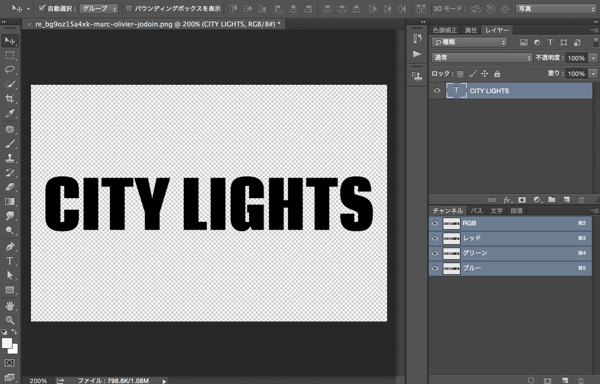Toggle RGB channel visibility eye
This screenshot has width=600, height=384.
coord(435,223)
